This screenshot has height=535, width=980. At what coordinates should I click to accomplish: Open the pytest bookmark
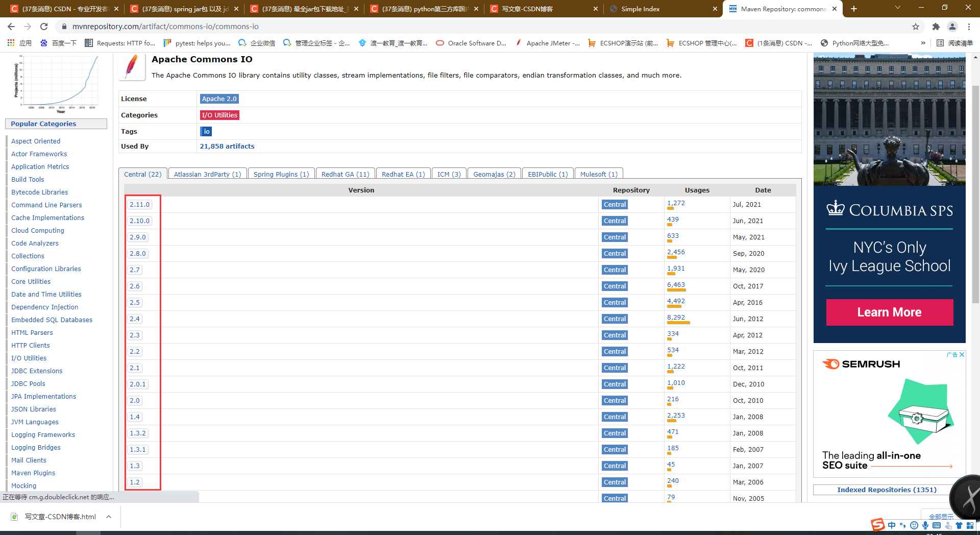[x=197, y=43]
